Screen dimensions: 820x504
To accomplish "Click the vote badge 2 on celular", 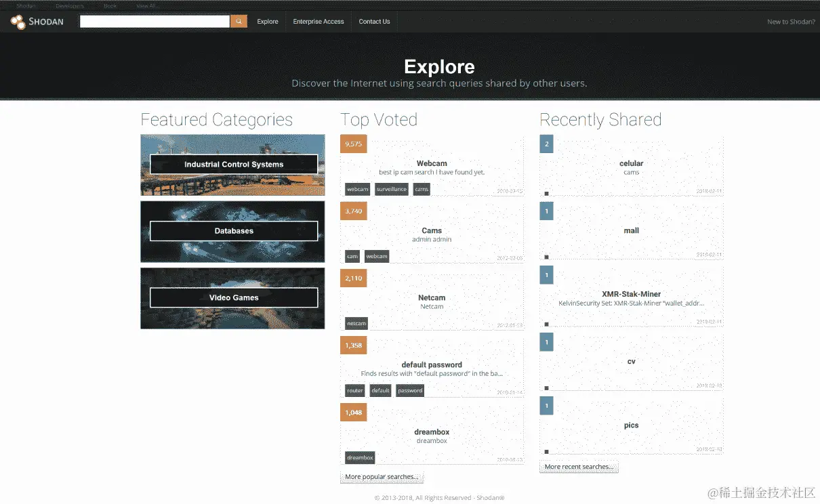I will point(546,144).
